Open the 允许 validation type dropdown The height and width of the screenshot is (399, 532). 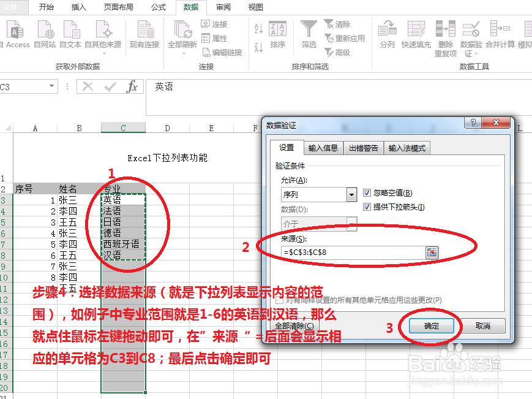[x=351, y=194]
